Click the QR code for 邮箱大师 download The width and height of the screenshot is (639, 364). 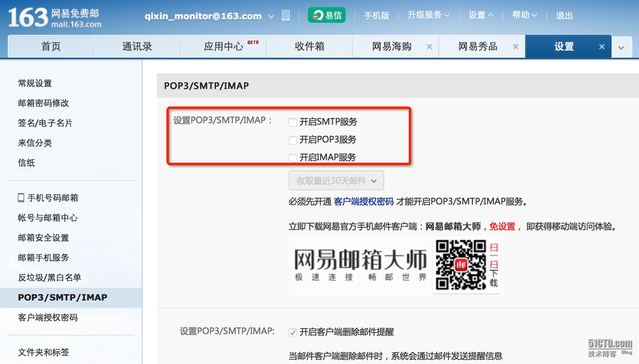click(x=461, y=265)
